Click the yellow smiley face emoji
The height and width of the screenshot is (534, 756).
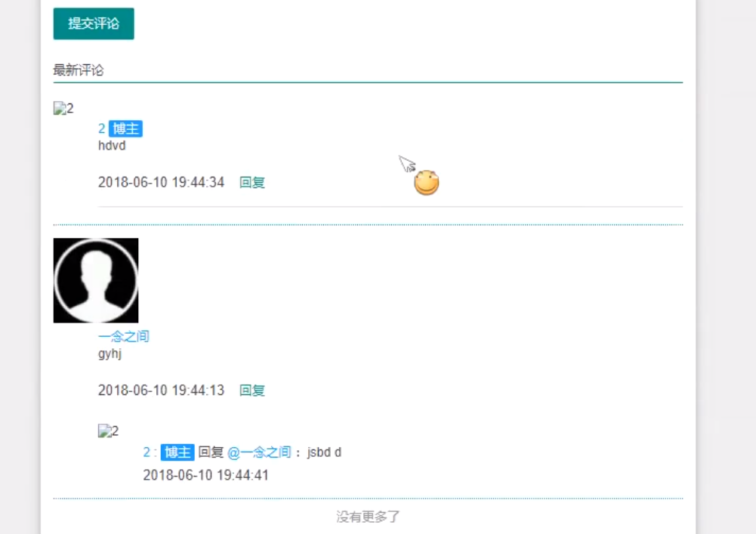click(x=427, y=183)
